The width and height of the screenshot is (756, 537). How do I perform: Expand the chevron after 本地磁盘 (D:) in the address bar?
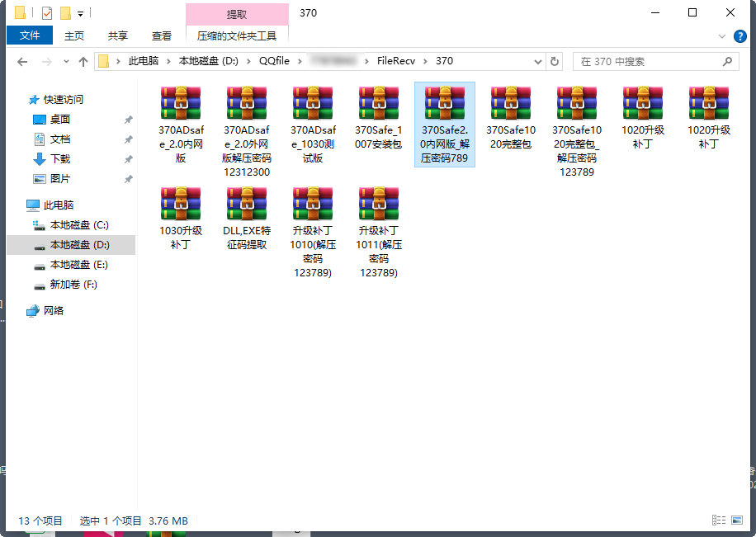[x=248, y=61]
